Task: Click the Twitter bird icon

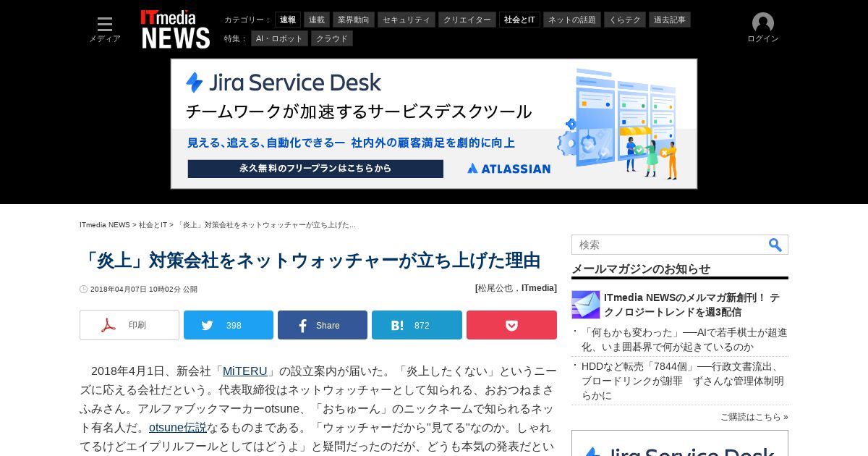Action: coord(208,325)
